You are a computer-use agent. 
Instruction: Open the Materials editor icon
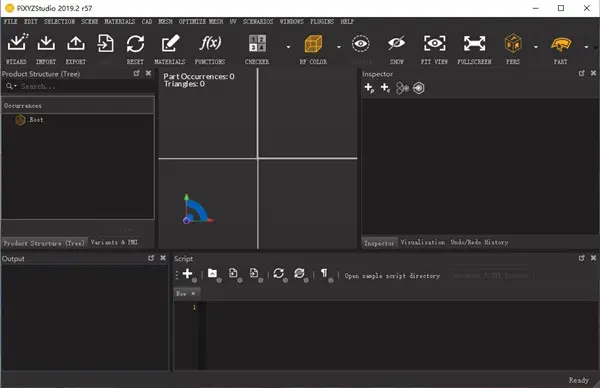tap(170, 43)
